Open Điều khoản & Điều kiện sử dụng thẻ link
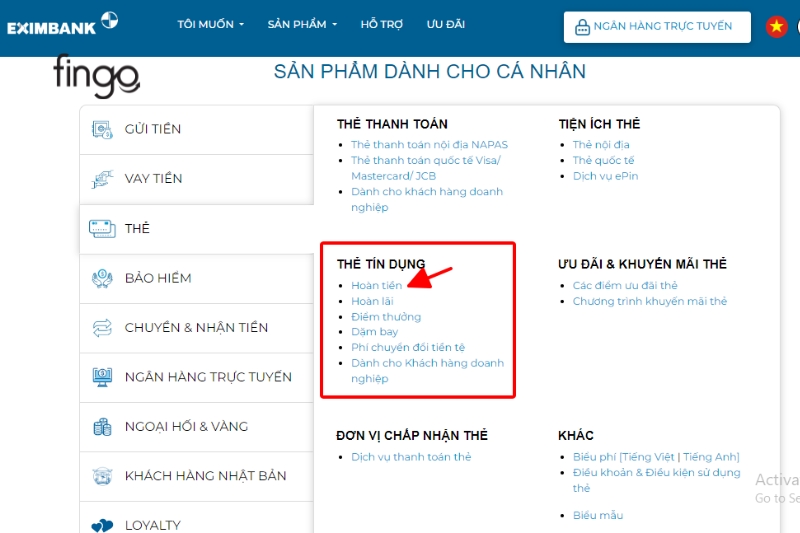 (656, 480)
